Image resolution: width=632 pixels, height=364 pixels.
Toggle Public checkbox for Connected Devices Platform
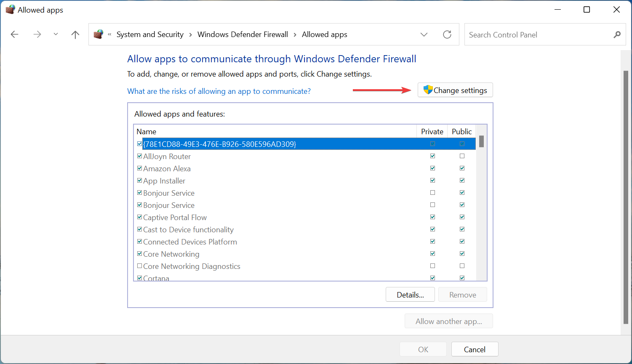[x=462, y=242]
